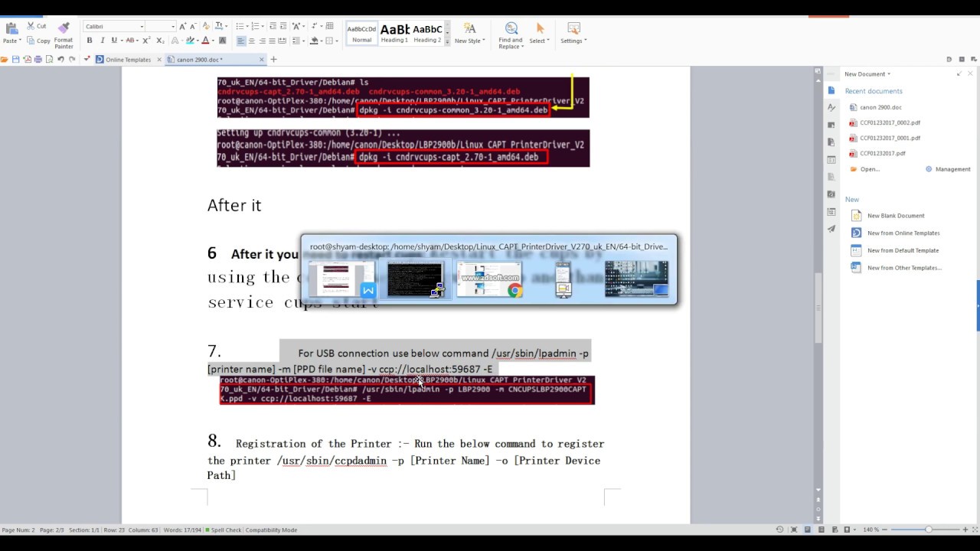Click the Export to PDF icon
Viewport: 980px width, 551px height.
[27, 59]
